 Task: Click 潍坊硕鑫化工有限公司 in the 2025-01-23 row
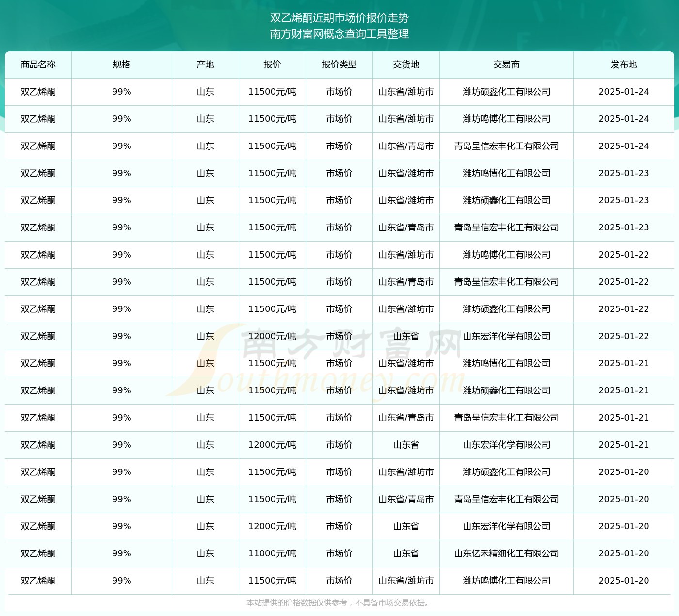[x=507, y=200]
